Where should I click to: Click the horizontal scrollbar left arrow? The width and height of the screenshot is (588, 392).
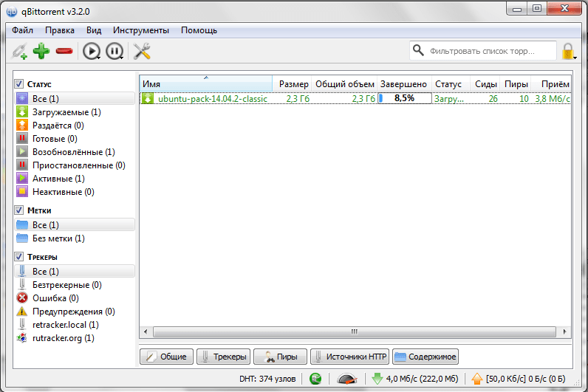click(146, 331)
